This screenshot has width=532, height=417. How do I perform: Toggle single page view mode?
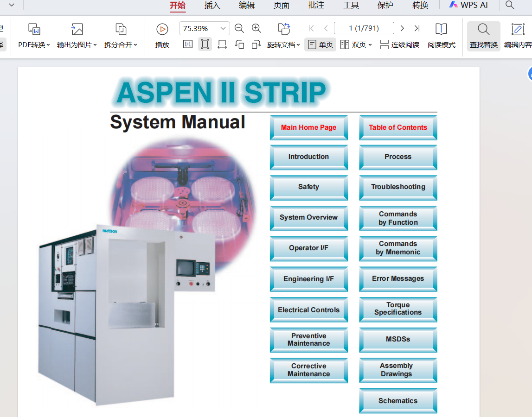[x=320, y=44]
